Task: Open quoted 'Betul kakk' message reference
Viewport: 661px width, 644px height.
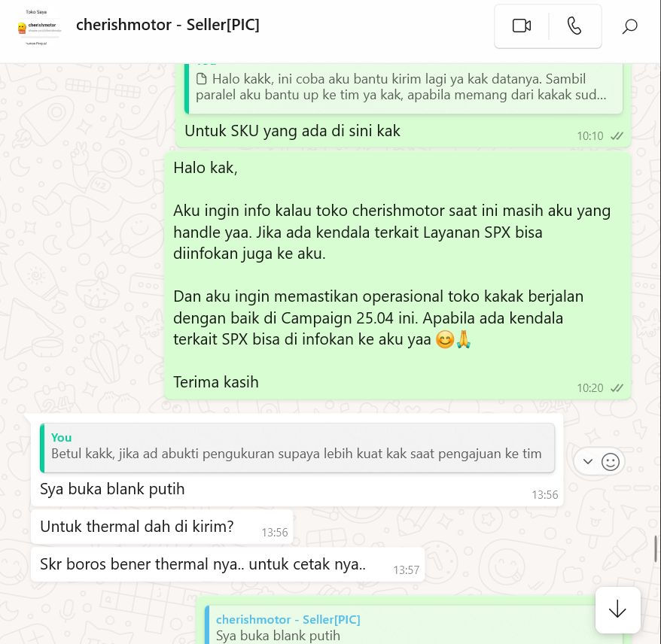Action: point(297,448)
